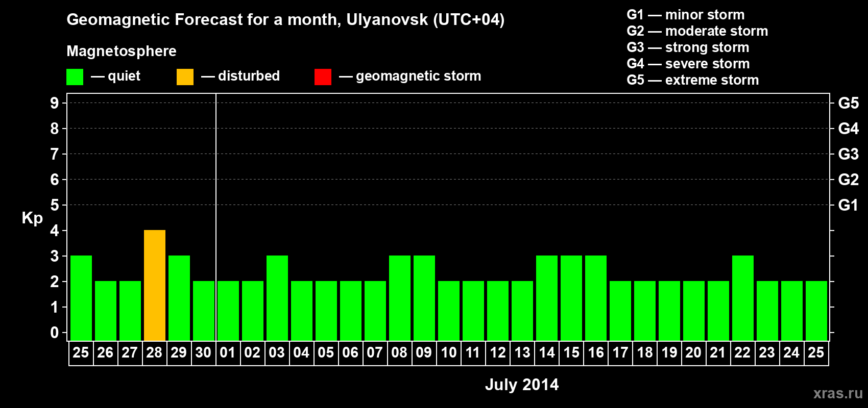
Task: Click the date label 08
Action: pyautogui.click(x=399, y=352)
